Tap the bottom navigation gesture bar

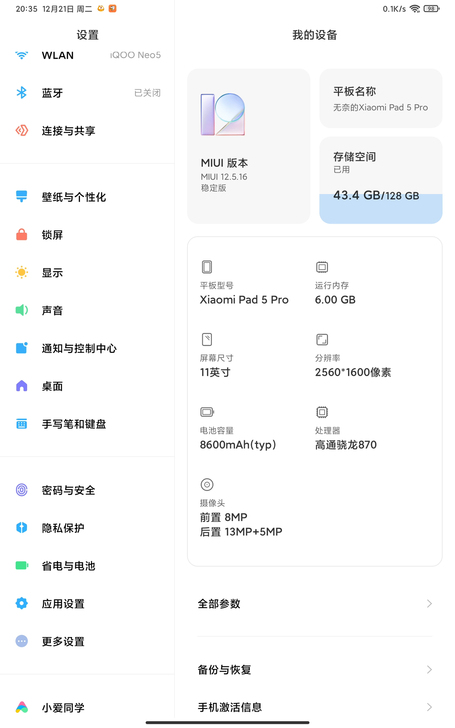click(228, 722)
